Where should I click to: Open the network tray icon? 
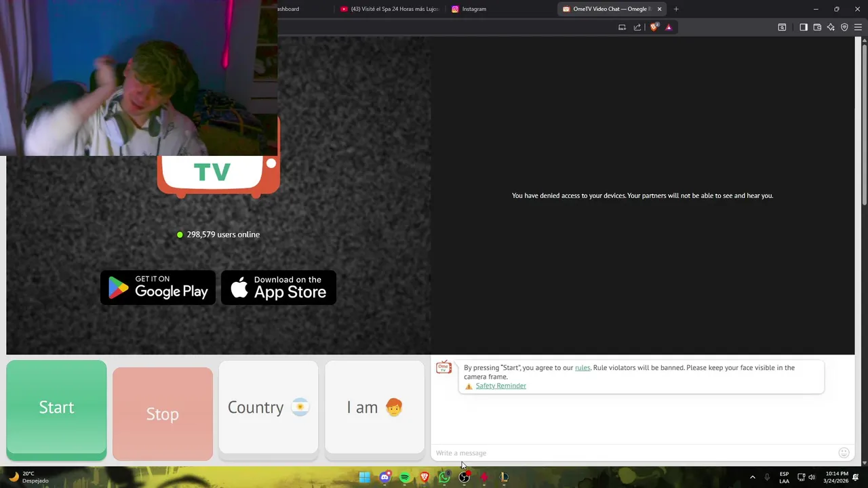click(801, 477)
